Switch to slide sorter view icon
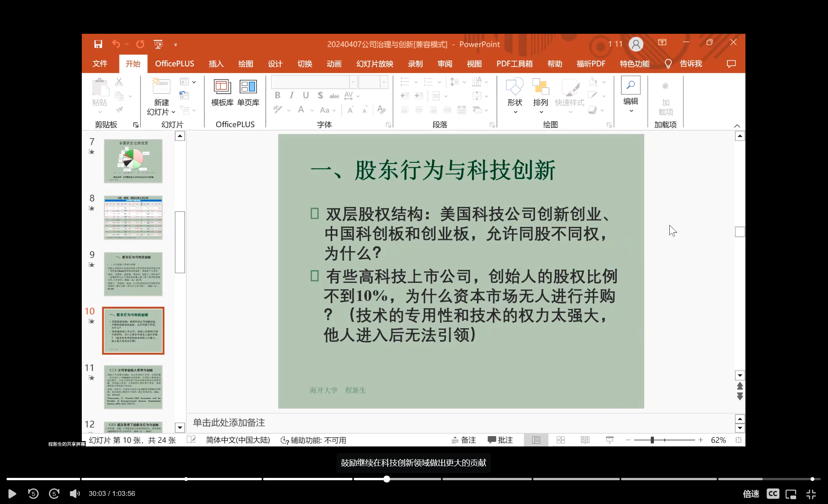 coord(561,440)
